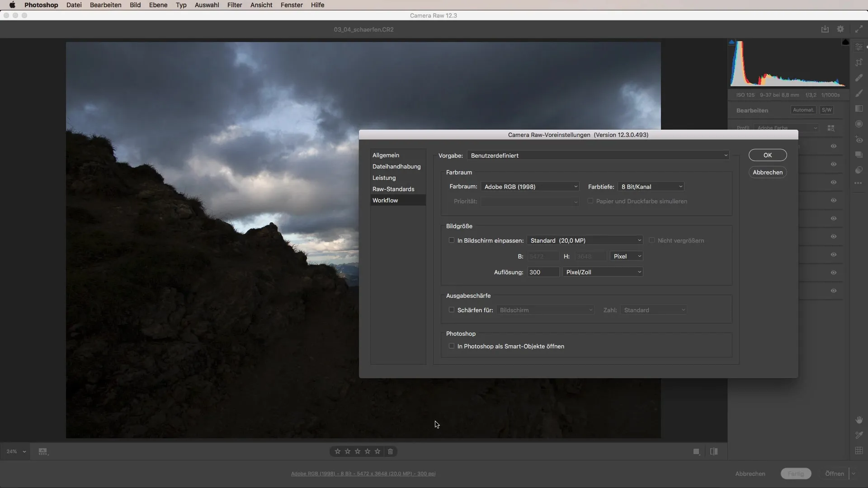Click Abbrechen in the preferences dialog
Screen dimensions: 868x488
click(x=768, y=172)
